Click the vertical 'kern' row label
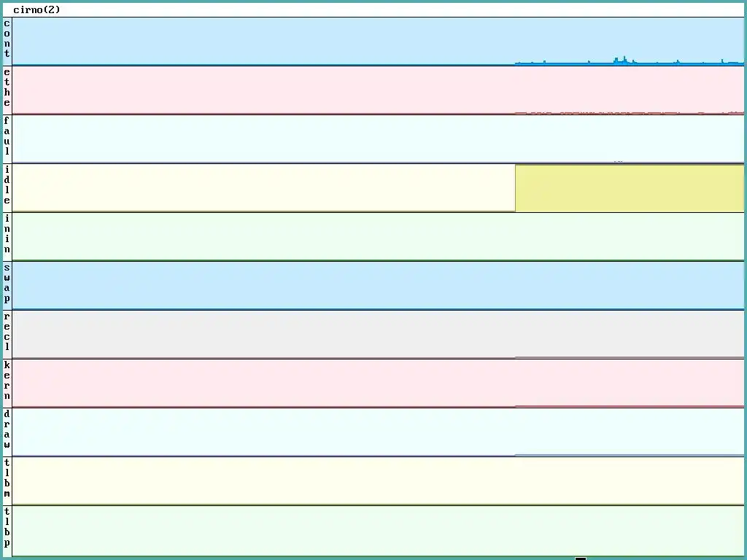Screen dimensions: 747x560 [7, 381]
